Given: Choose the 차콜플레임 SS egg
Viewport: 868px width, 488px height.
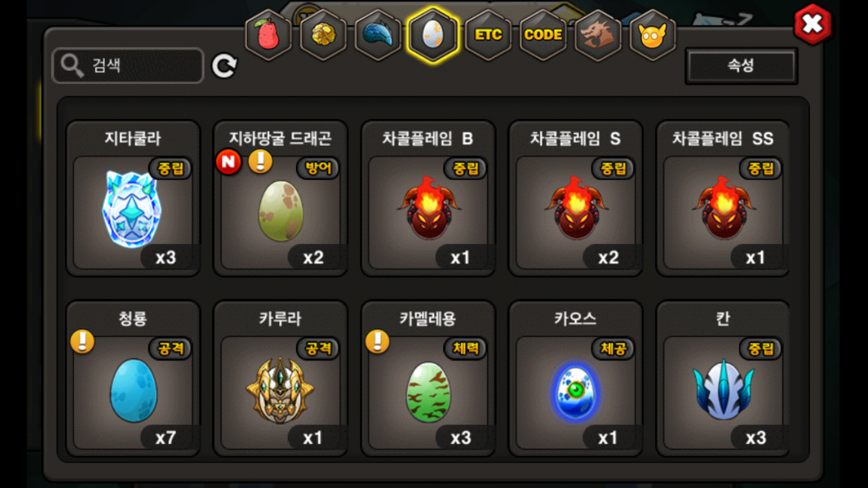Looking at the screenshot, I should 723,198.
